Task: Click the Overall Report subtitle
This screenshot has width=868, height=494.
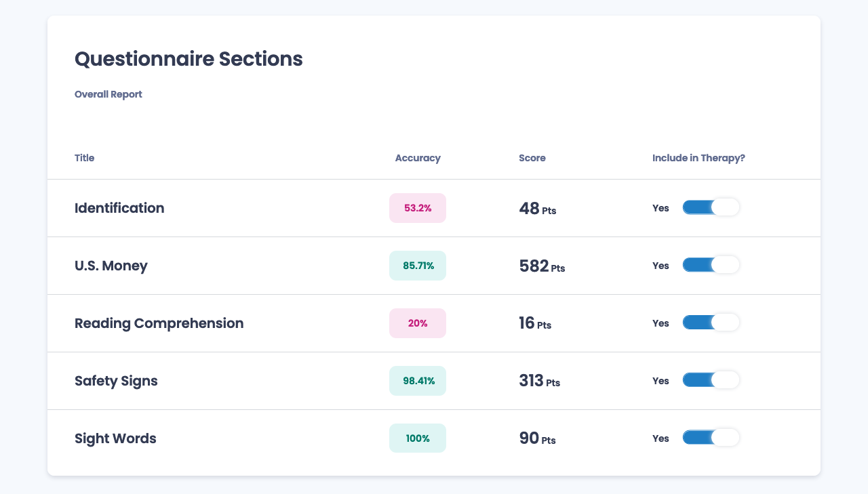Action: (108, 94)
